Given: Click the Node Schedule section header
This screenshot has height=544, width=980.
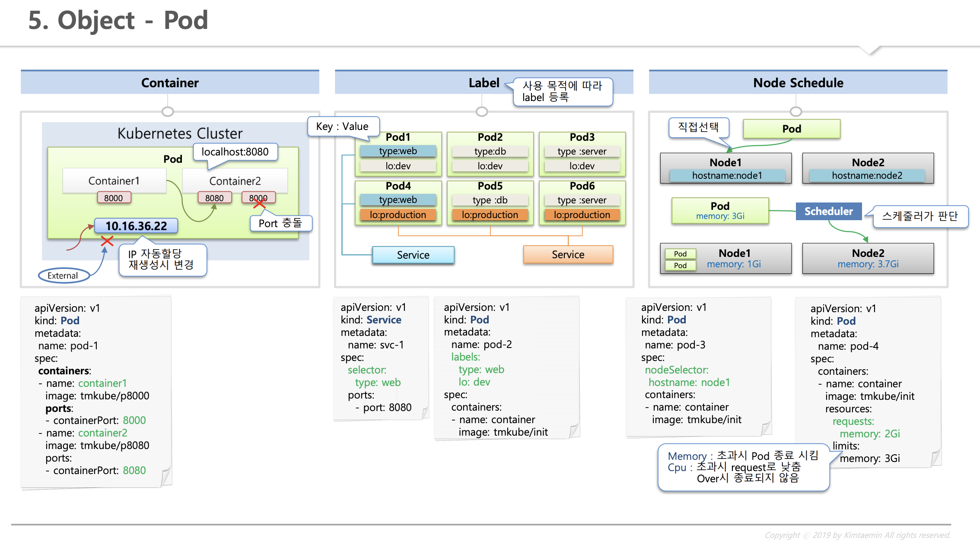Looking at the screenshot, I should 798,82.
